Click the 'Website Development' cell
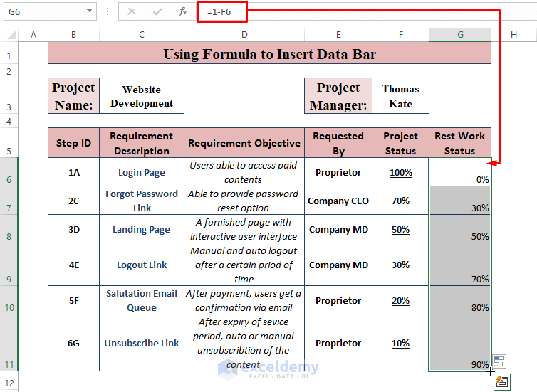The height and width of the screenshot is (392, 537). tap(142, 96)
